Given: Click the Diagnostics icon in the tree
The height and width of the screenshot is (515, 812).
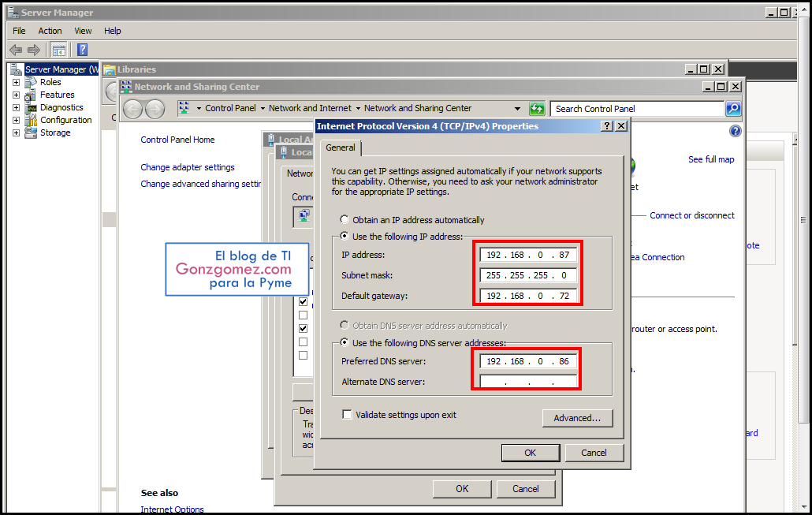Looking at the screenshot, I should (x=31, y=107).
